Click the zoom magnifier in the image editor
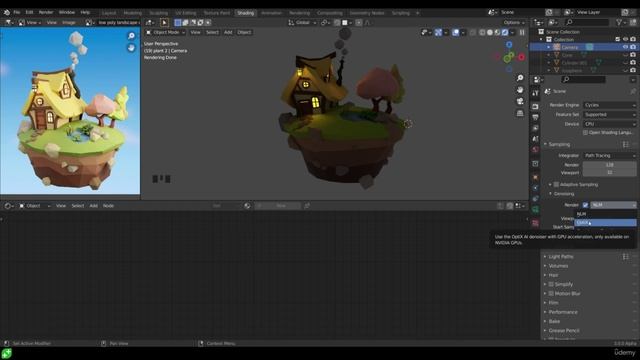Screen dimensions: 640x360 click(x=131, y=36)
